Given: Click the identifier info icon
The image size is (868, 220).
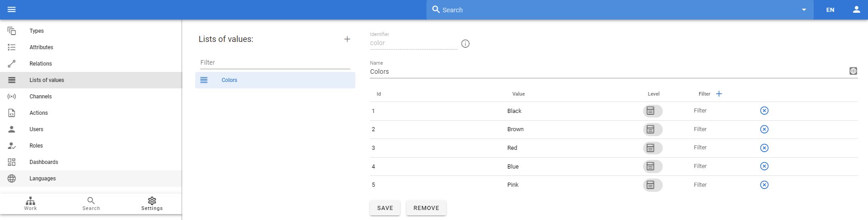Looking at the screenshot, I should 465,44.
